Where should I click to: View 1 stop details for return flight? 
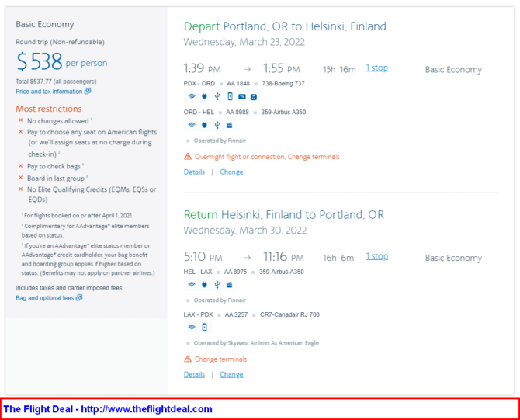point(377,256)
